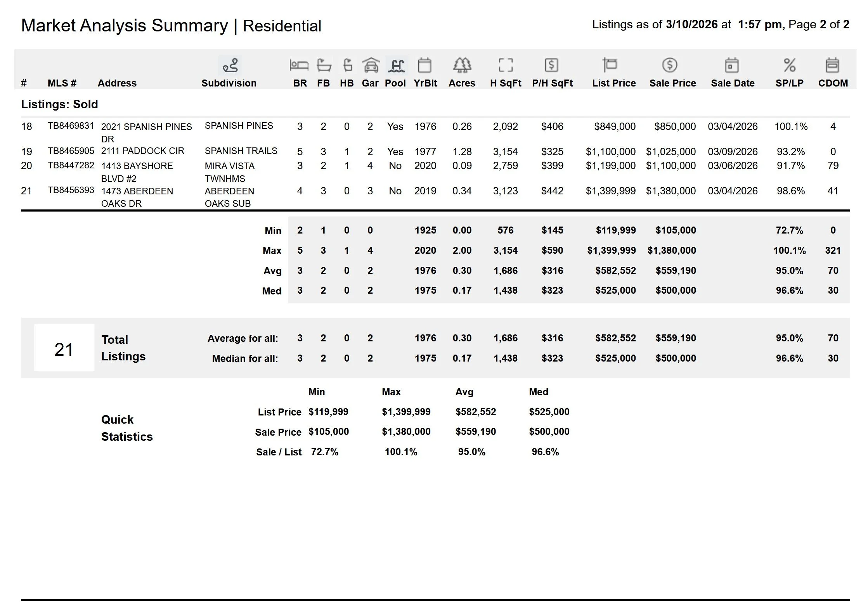Click the Acres trees icon
This screenshot has width=868, height=604.
(462, 65)
